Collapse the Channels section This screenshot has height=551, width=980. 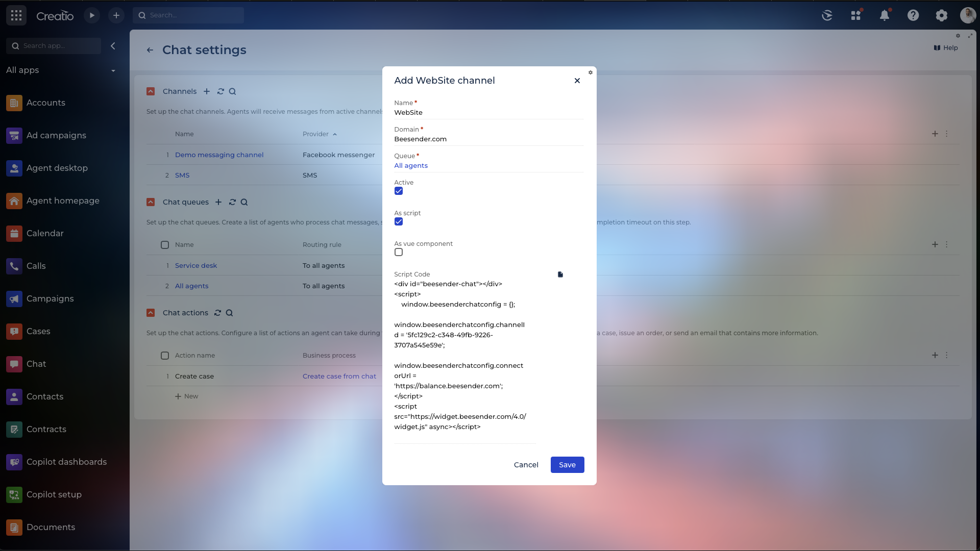tap(151, 91)
